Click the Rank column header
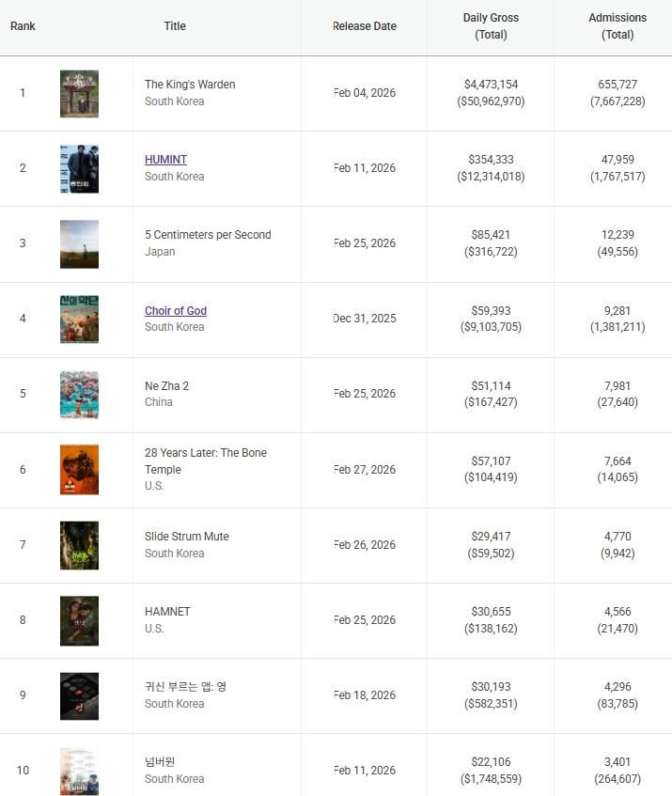672x796 pixels. tap(23, 26)
